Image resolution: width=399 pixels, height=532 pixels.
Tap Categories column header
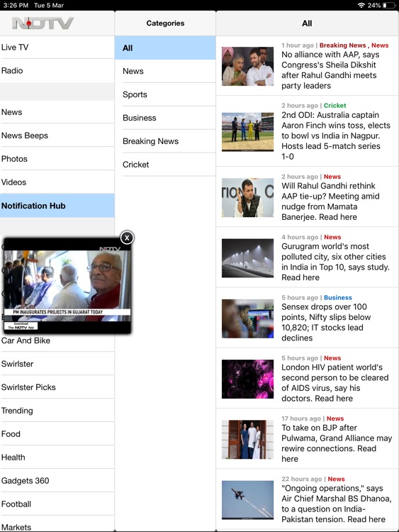pos(165,23)
